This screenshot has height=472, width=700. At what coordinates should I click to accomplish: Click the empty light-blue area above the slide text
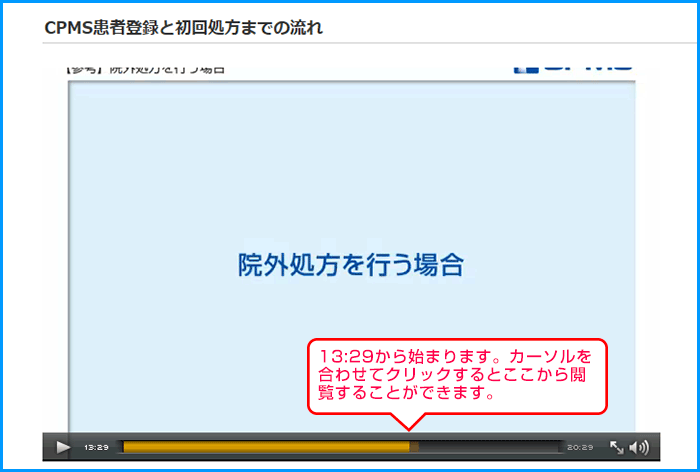pyautogui.click(x=350, y=160)
